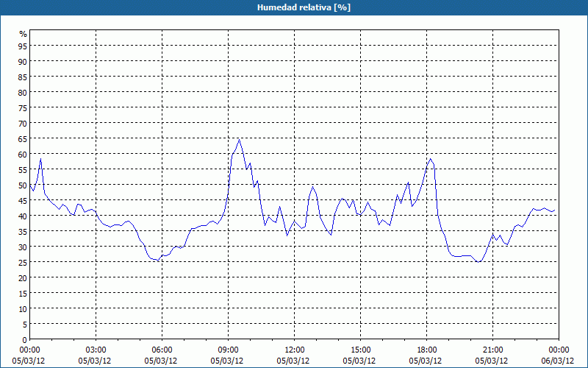Viewport: 588px width, 368px height.
Task: Click the "06/03/12" date label
Action: tap(558, 361)
